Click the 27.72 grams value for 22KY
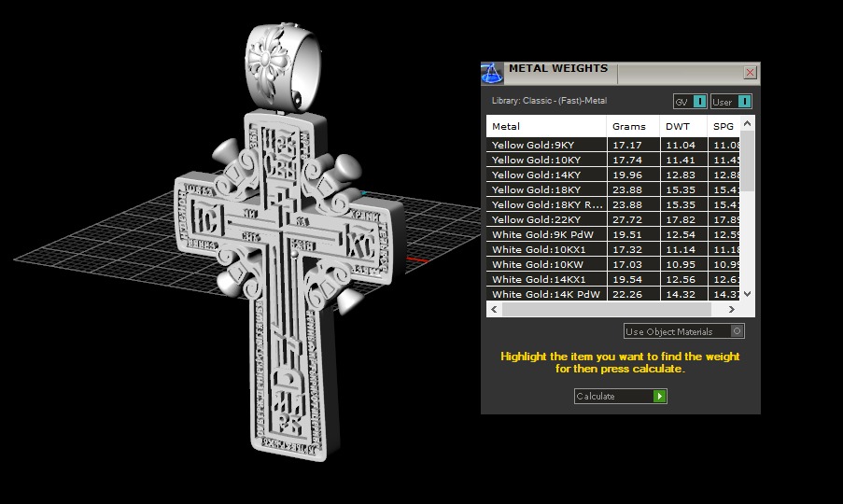 [x=626, y=219]
